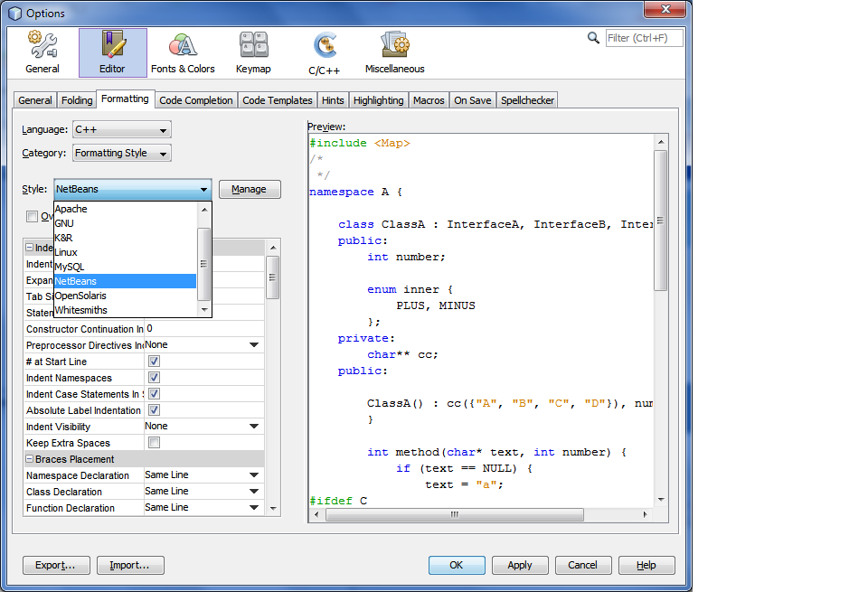Open the Language dropdown
The height and width of the screenshot is (592, 868).
pos(121,130)
